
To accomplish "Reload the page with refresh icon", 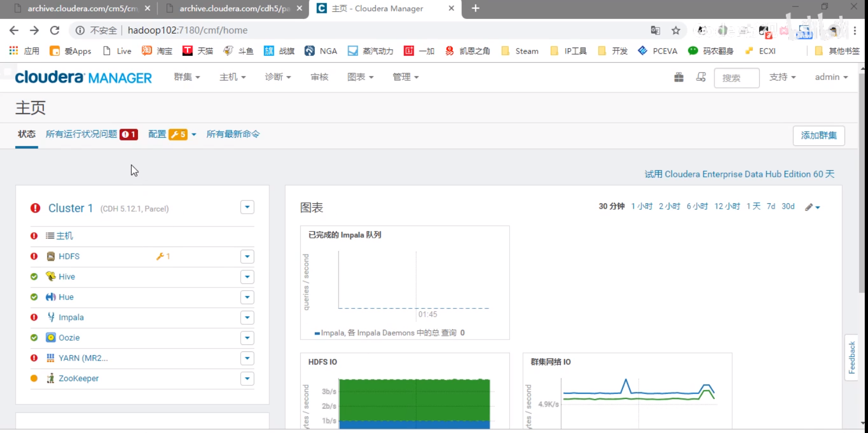I will click(55, 30).
